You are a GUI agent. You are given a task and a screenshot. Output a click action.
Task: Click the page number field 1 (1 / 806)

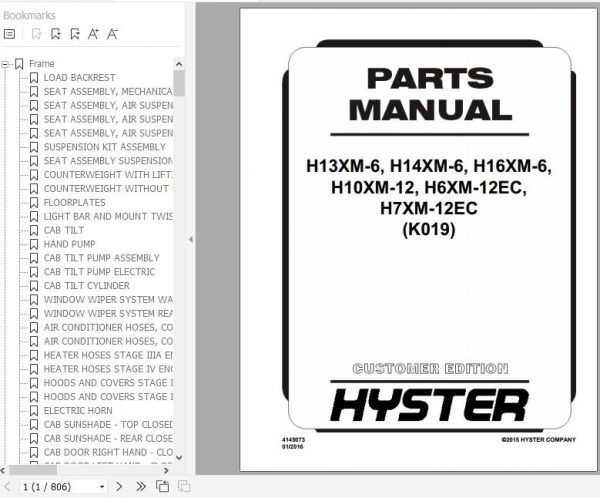(59, 487)
